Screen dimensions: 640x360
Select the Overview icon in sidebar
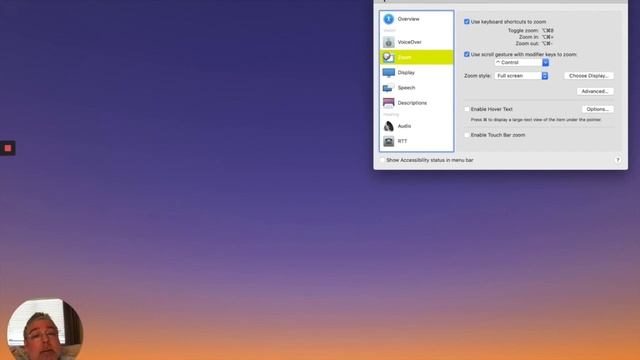pos(389,19)
